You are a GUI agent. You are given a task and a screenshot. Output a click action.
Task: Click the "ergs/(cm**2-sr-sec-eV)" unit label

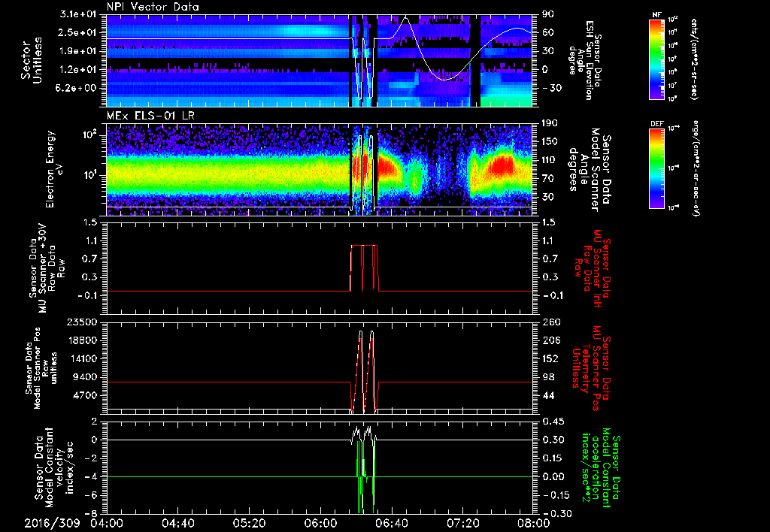tap(696, 168)
